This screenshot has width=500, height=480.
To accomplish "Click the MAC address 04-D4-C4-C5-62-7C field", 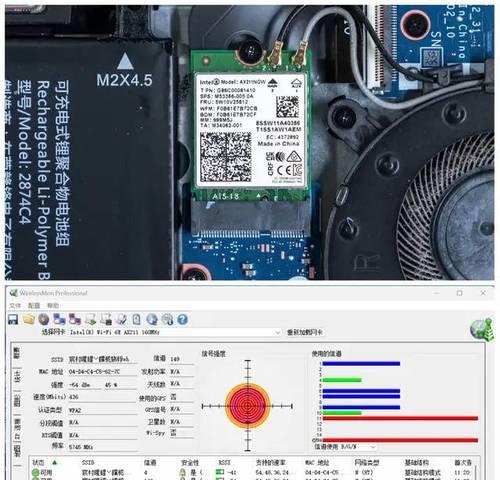I will [x=103, y=372].
